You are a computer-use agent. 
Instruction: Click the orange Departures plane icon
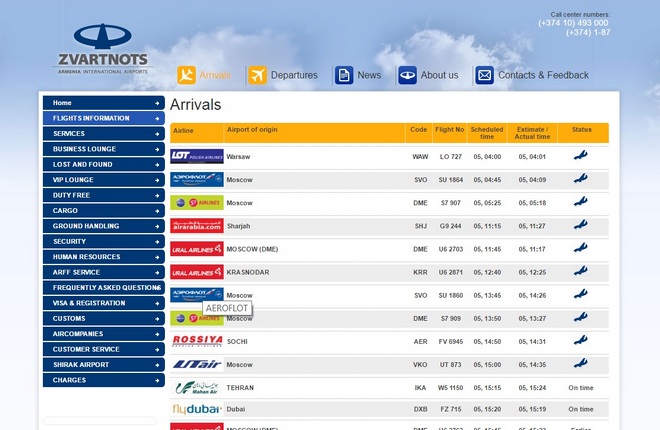pos(257,75)
